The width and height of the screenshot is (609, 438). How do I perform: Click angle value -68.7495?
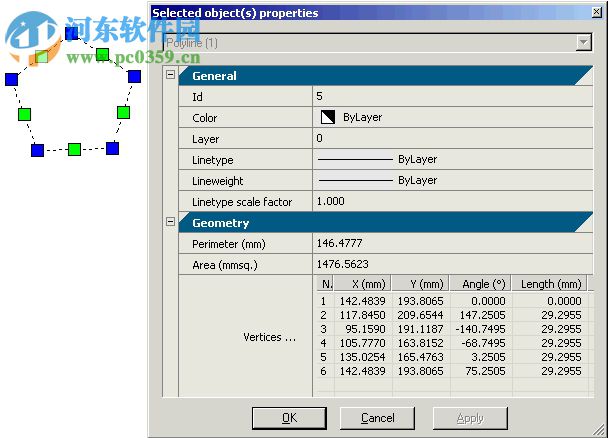point(483,343)
